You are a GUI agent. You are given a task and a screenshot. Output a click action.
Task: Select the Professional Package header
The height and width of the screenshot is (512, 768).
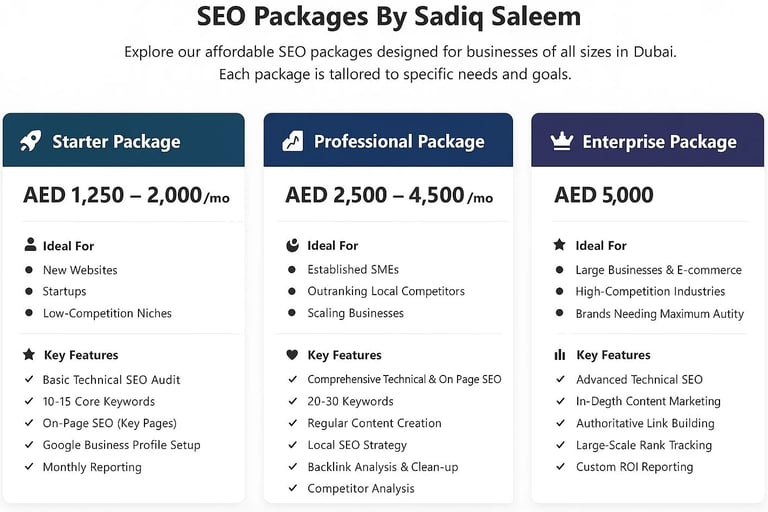coord(388,140)
